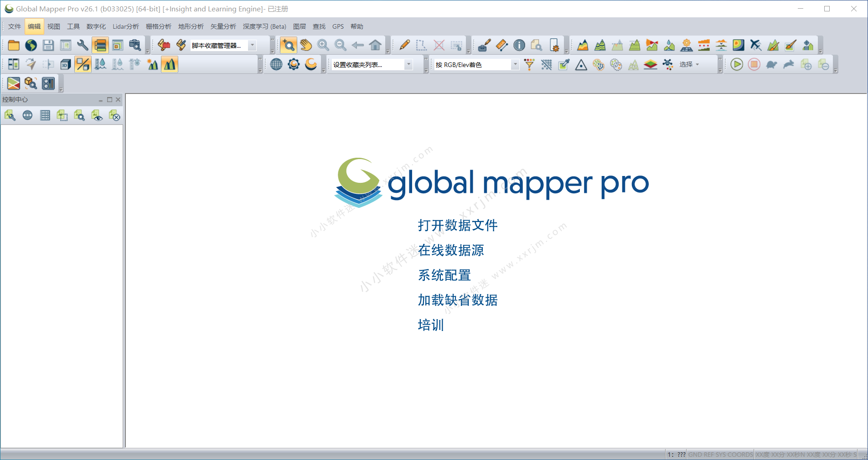Click the 加载缺省数据 link
Viewport: 868px width, 460px height.
point(458,300)
